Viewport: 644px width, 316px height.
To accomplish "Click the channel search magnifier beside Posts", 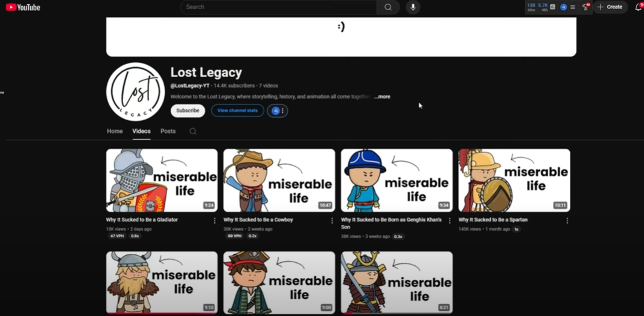I will [x=193, y=132].
